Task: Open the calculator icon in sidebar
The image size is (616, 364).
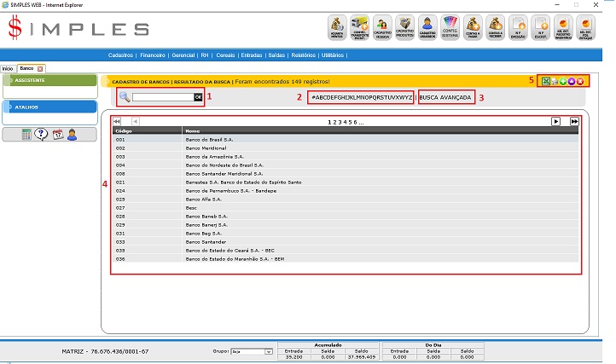Action: point(27,134)
